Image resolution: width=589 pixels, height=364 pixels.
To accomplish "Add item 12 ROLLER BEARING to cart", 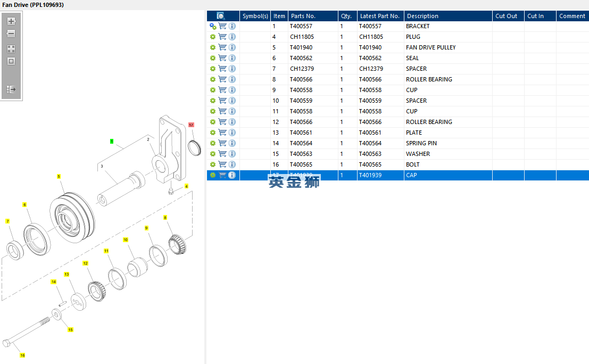I will click(x=222, y=122).
